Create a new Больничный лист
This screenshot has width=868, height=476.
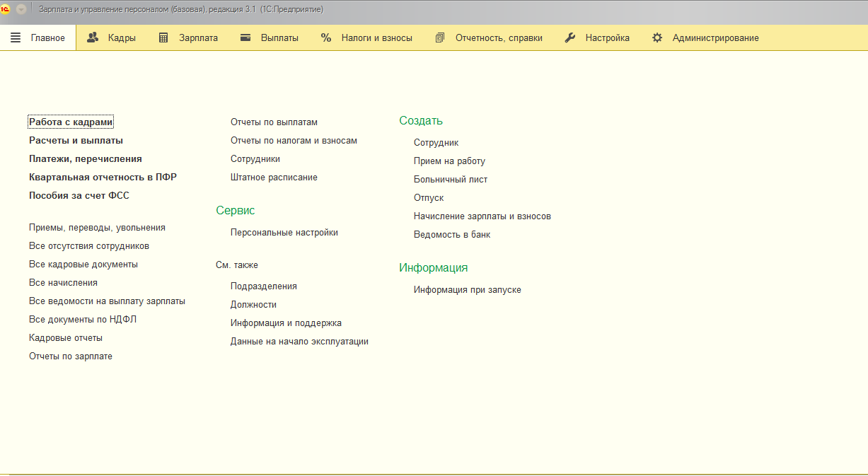[451, 180]
